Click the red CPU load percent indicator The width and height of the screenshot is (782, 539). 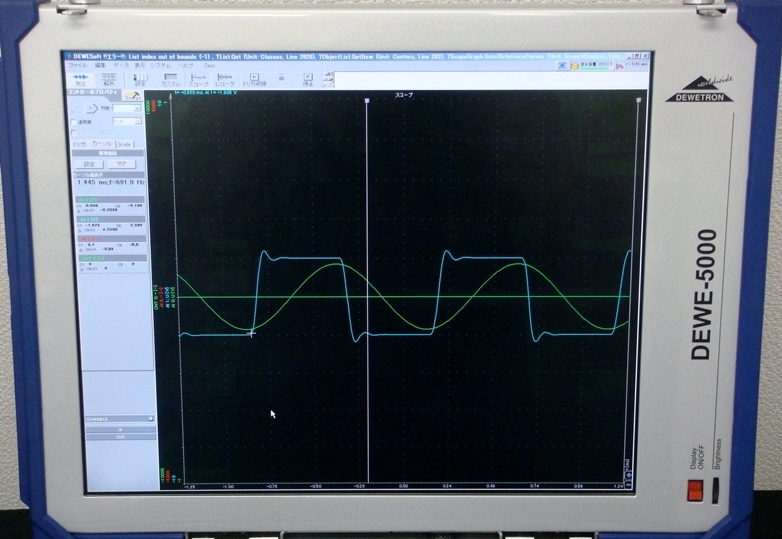pyautogui.click(x=620, y=66)
